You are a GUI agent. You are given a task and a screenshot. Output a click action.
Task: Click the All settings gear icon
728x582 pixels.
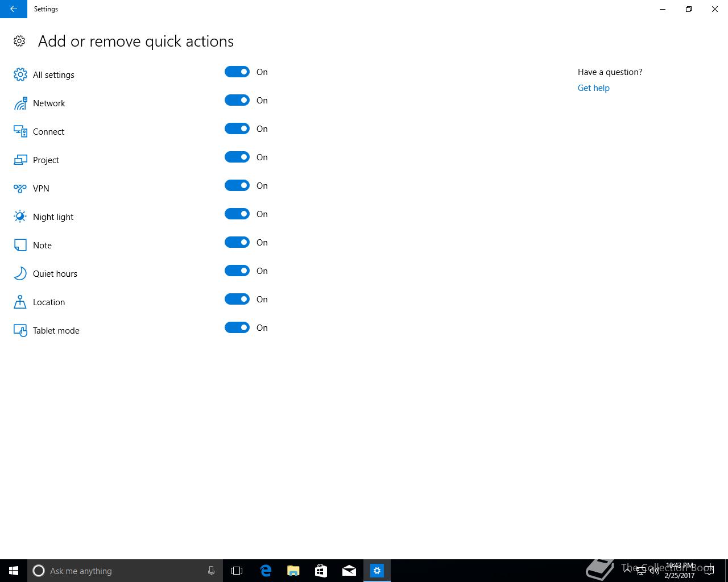tap(20, 74)
